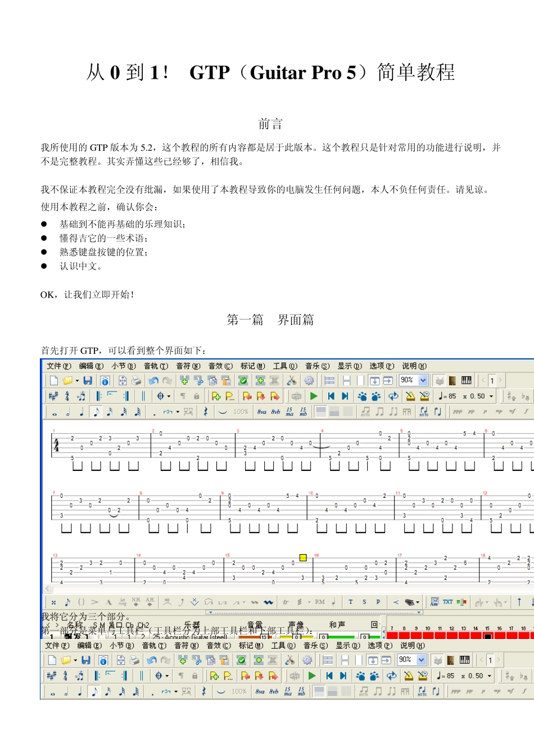Open 音轨(T) menu in upper screenshot

pyautogui.click(x=156, y=366)
